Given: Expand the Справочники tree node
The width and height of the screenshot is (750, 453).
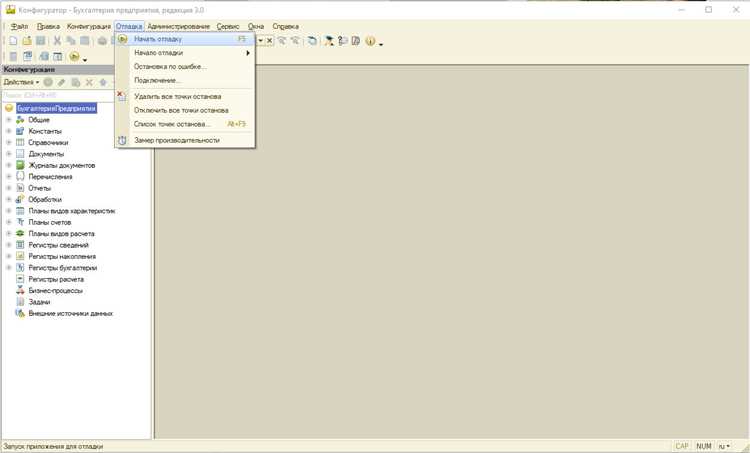Looking at the screenshot, I should [9, 142].
